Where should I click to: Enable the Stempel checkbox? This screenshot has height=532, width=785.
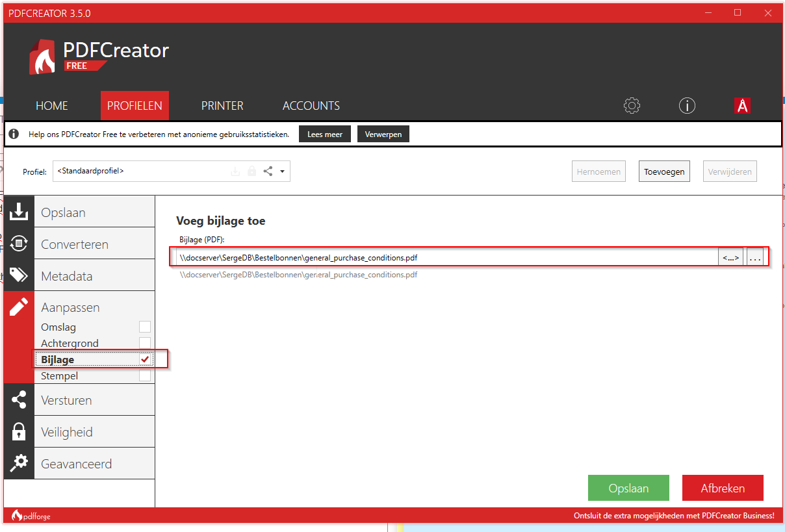[145, 375]
